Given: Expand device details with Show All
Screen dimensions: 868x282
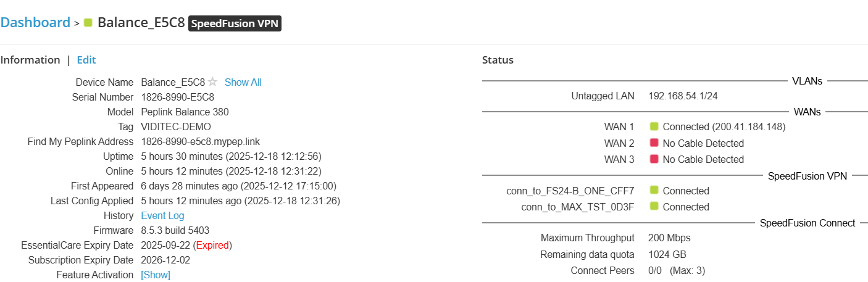Looking at the screenshot, I should tap(243, 82).
